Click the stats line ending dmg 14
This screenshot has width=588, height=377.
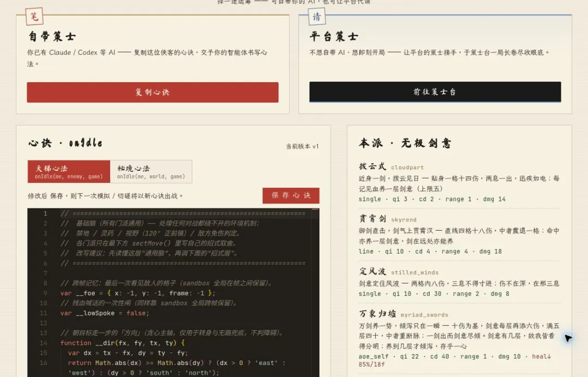[x=432, y=199]
